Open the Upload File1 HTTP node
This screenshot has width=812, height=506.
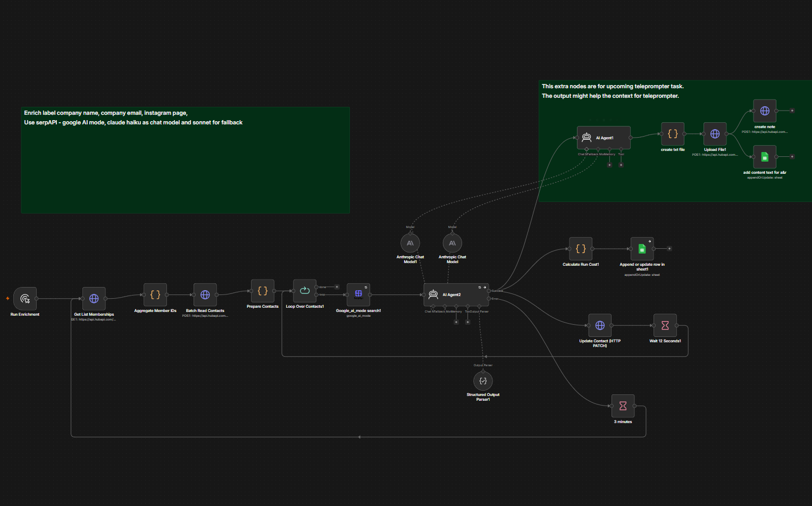715,134
